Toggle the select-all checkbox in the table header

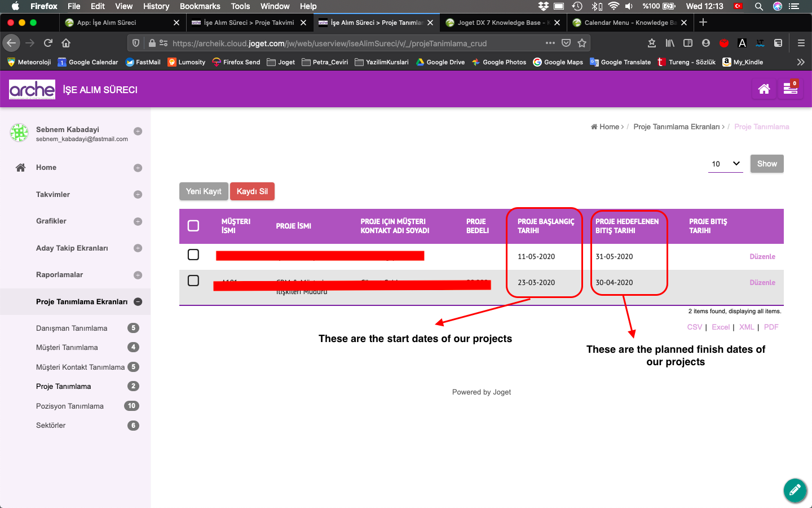[193, 226]
